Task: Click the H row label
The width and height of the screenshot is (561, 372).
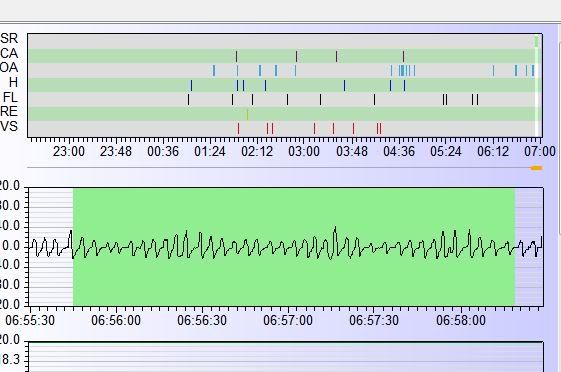Action: click(13, 83)
